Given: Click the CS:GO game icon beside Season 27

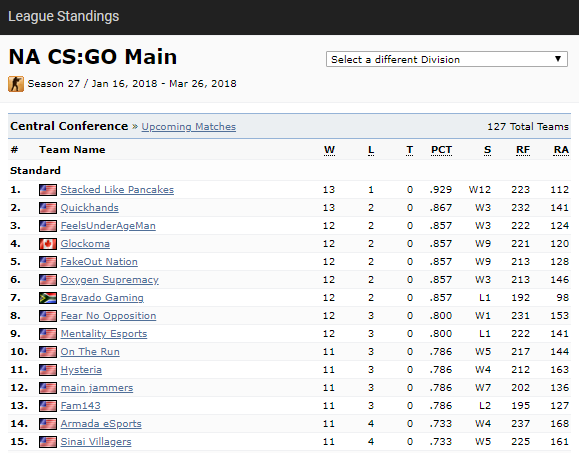Looking at the screenshot, I should pos(16,84).
